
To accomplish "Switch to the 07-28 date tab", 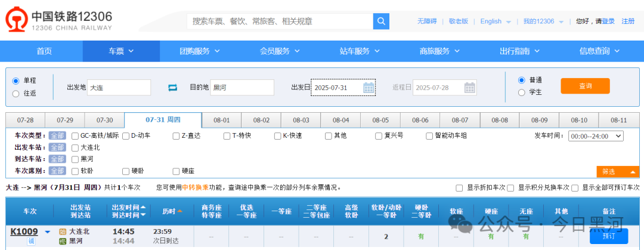I will (25, 121).
